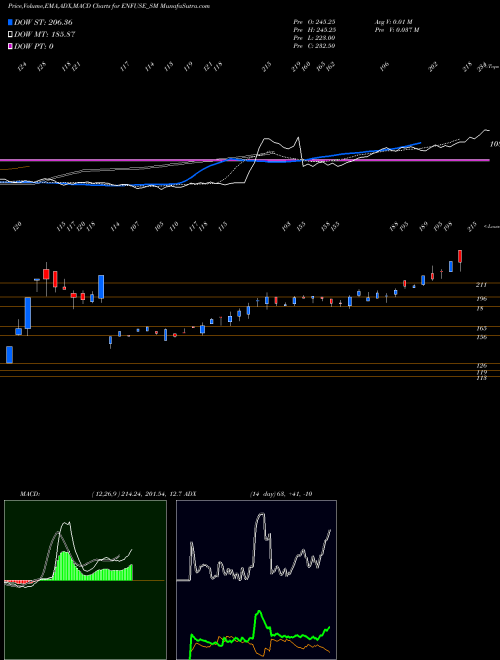Click the magenta DOW PT legend swatch

pyautogui.click(x=10, y=46)
